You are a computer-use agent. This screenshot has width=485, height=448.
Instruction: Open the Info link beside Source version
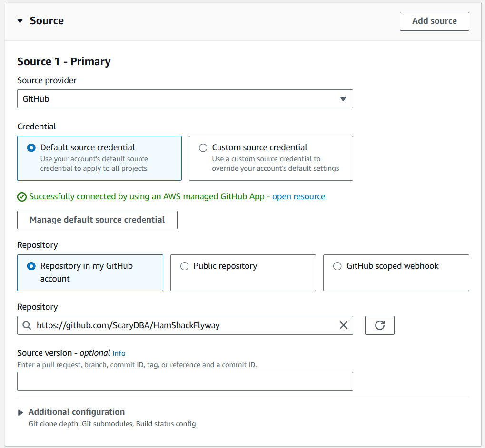[119, 353]
